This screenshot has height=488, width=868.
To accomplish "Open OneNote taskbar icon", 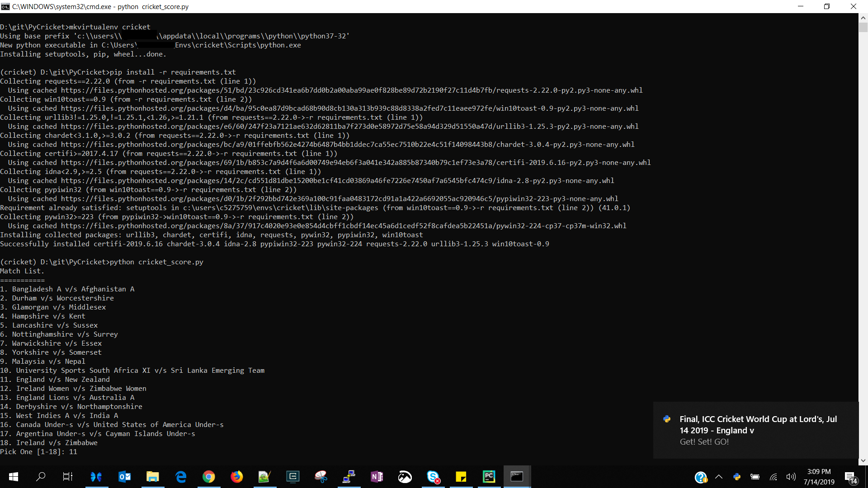I will tap(377, 477).
